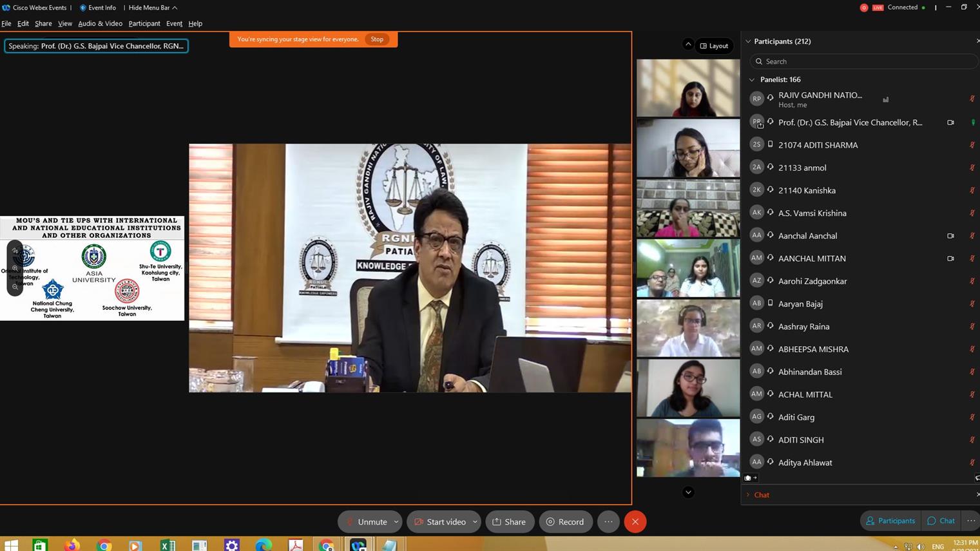980x551 pixels.
Task: Click the bottom video thumbnail of man in glasses
Action: pos(688,448)
